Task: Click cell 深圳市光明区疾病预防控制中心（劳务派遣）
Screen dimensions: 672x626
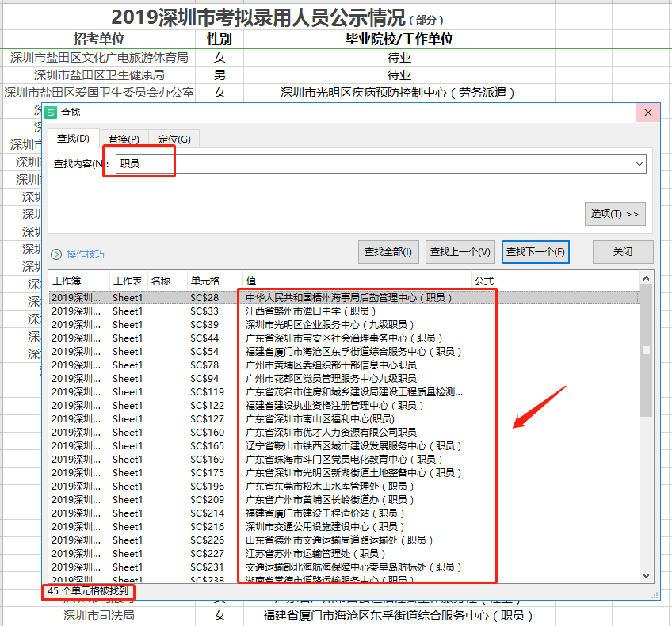Action: (398, 93)
